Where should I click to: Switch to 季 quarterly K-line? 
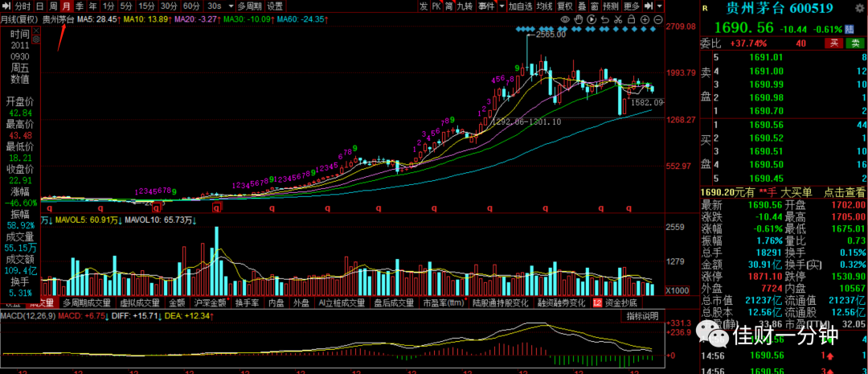(x=80, y=6)
